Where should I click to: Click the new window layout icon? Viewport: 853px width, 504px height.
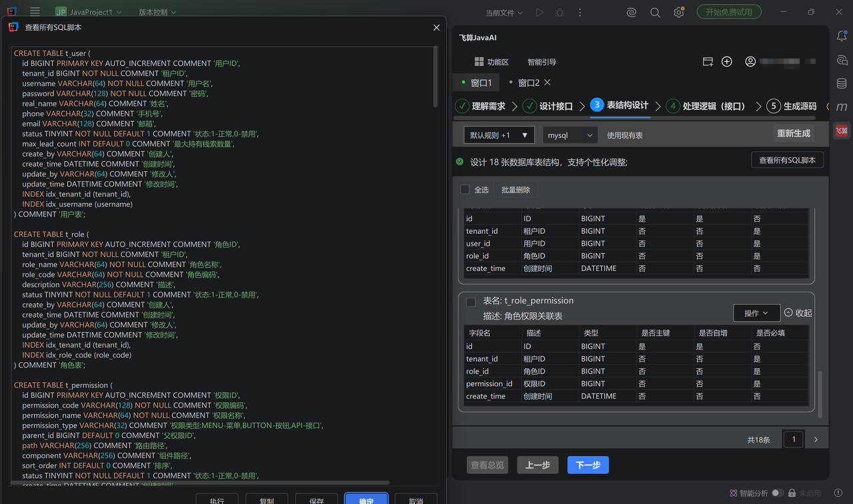(x=708, y=62)
